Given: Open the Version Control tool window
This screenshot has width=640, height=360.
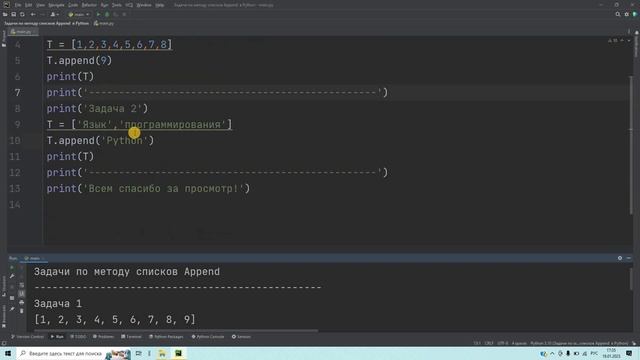Looking at the screenshot, I should [x=27, y=337].
